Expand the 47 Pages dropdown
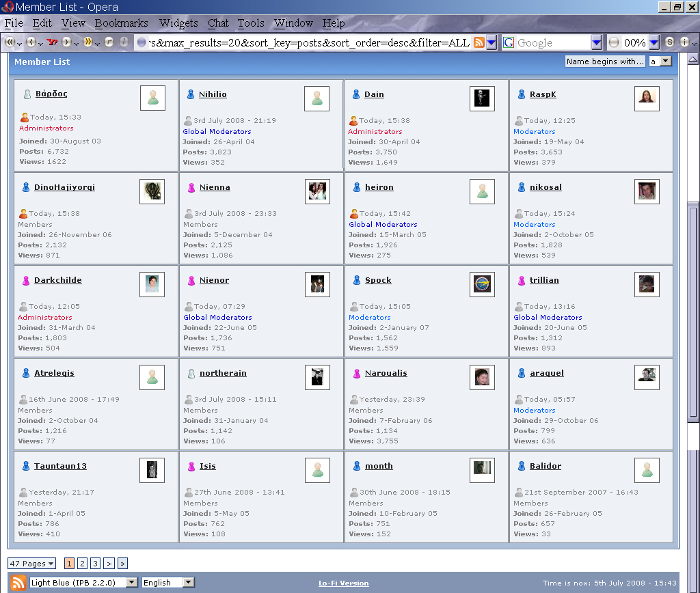700x593 pixels. (x=31, y=564)
